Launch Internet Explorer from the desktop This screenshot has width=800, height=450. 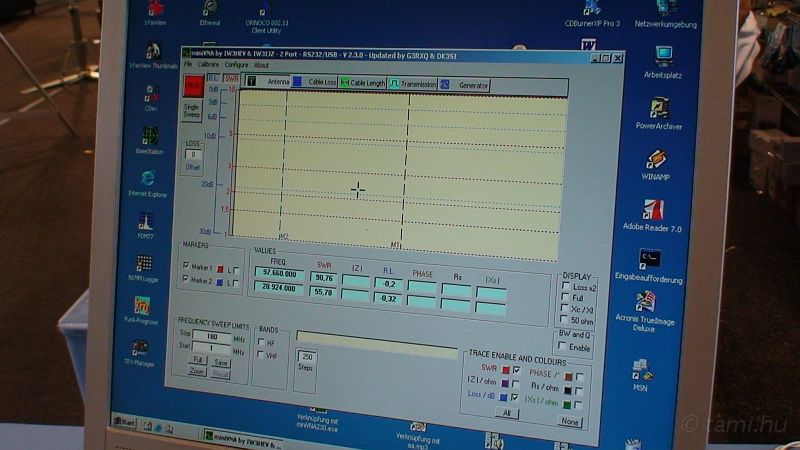[x=148, y=179]
